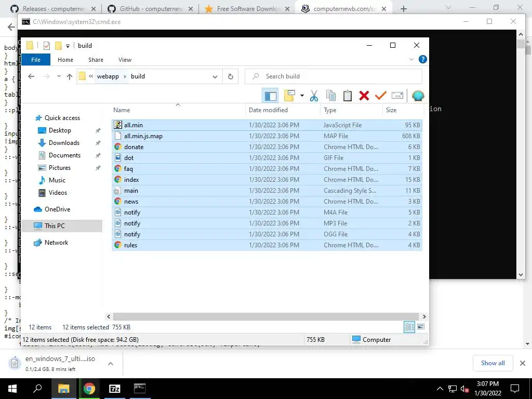
Task: Click the Windows Start button
Action: pos(12,389)
